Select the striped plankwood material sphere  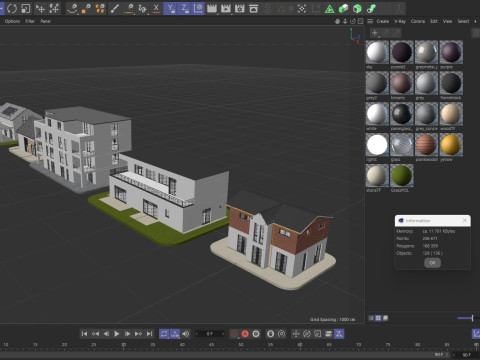point(426,145)
